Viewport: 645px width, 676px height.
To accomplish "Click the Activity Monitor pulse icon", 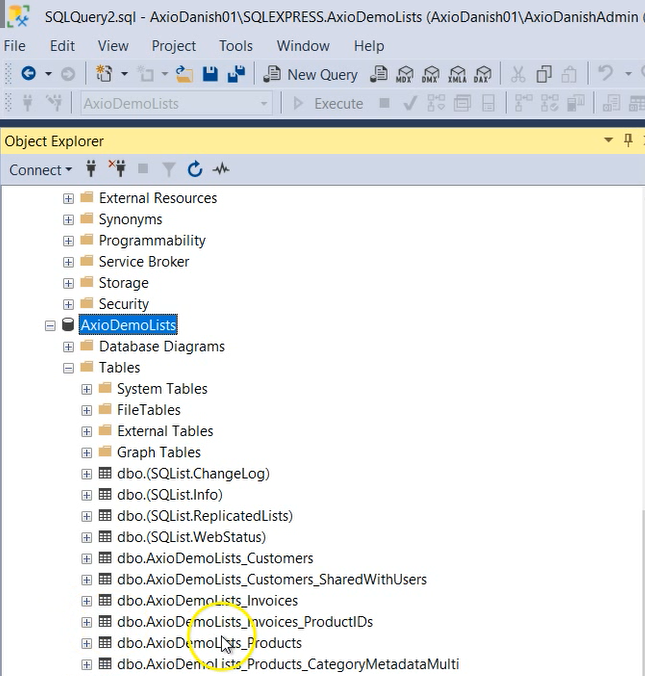I will tap(220, 170).
